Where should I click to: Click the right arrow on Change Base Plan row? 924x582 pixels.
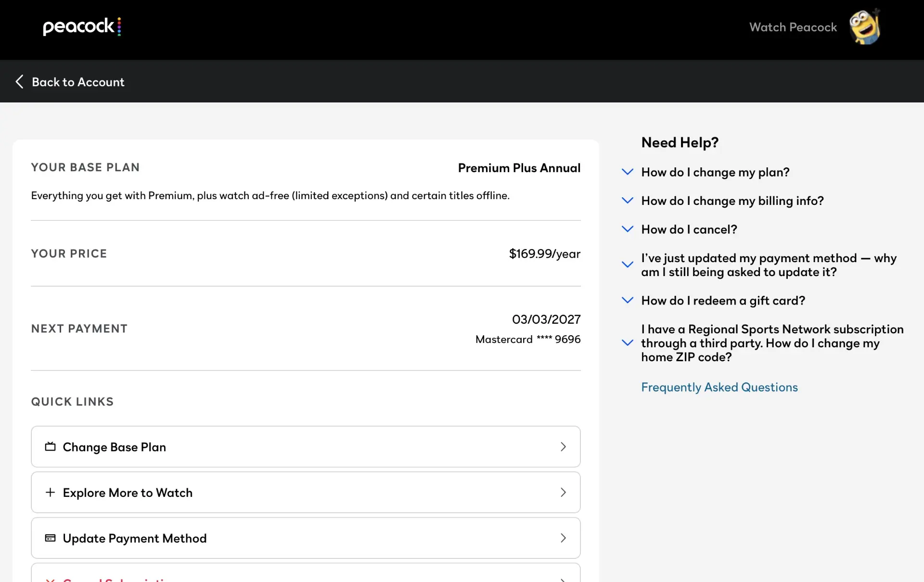point(563,446)
